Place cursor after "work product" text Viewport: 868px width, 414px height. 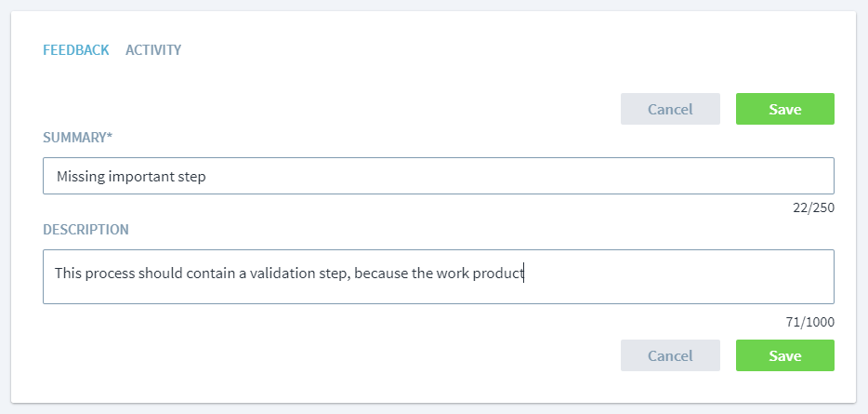525,274
